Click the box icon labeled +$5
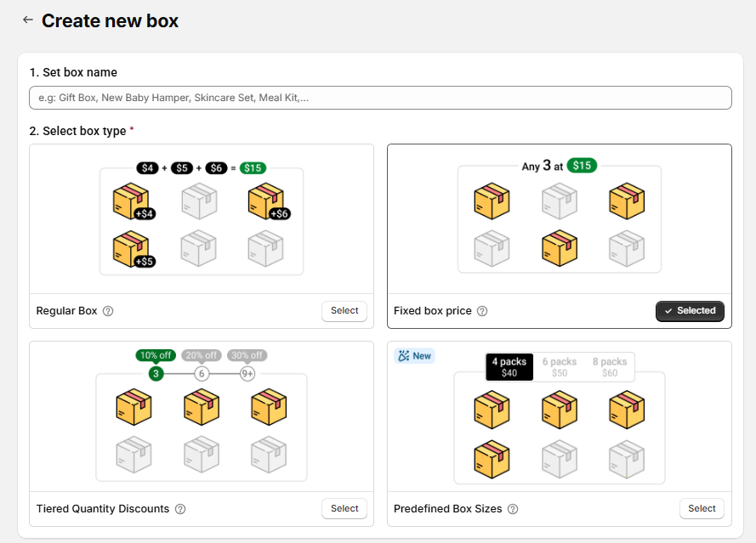 [131, 249]
